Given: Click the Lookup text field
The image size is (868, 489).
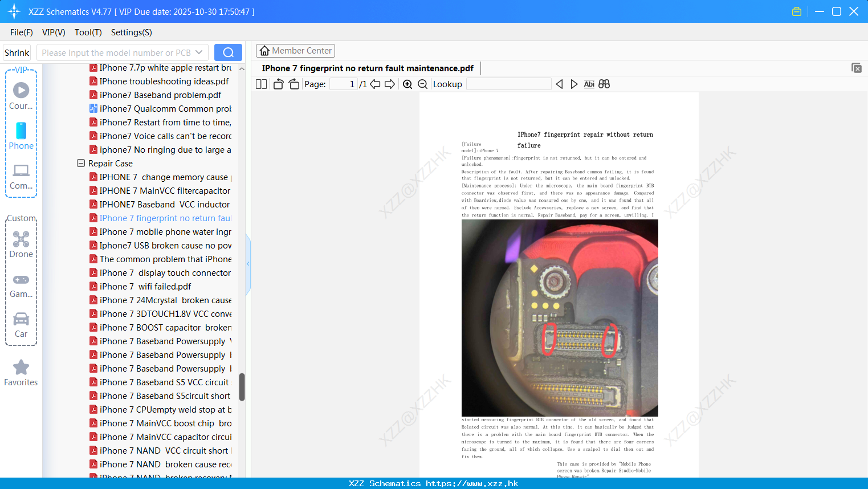Looking at the screenshot, I should 509,84.
